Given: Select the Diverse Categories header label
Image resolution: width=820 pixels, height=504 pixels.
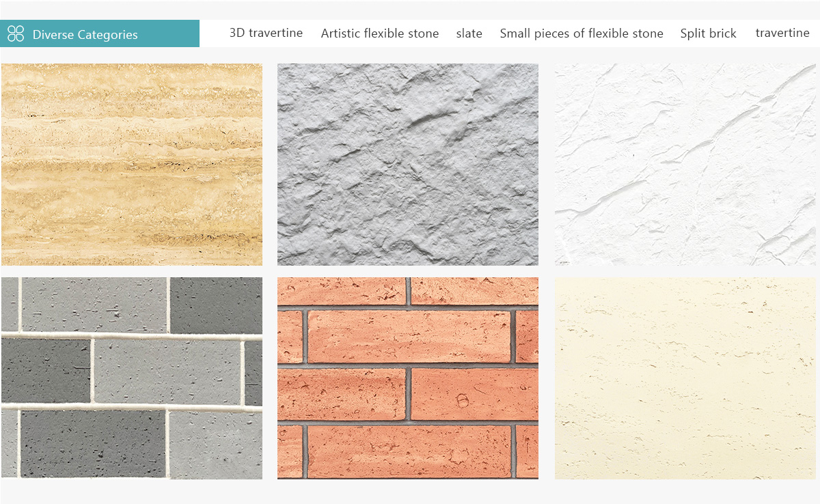Looking at the screenshot, I should click(85, 35).
